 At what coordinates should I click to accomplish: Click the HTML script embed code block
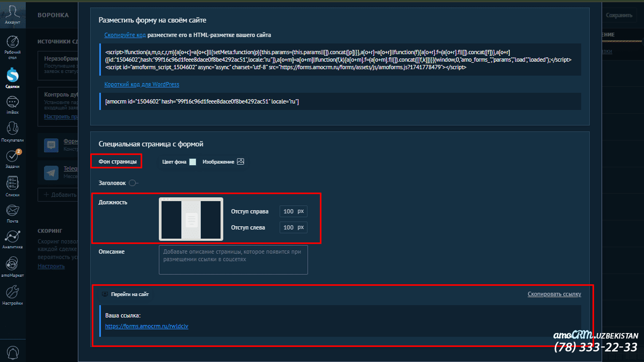(x=340, y=60)
